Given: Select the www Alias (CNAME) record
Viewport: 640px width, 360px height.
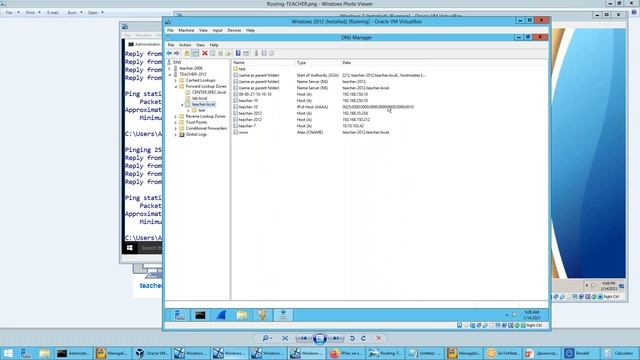Looking at the screenshot, I should [311, 133].
